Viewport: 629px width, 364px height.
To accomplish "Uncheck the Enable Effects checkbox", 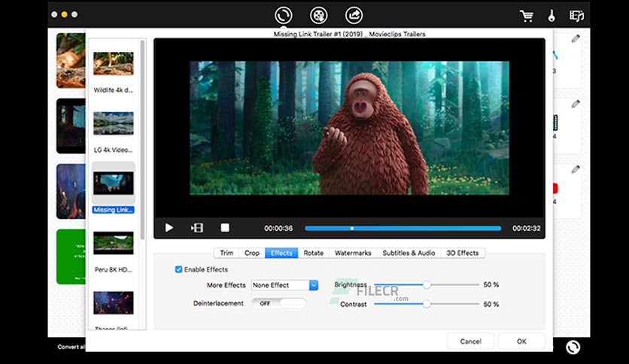I will [x=178, y=269].
